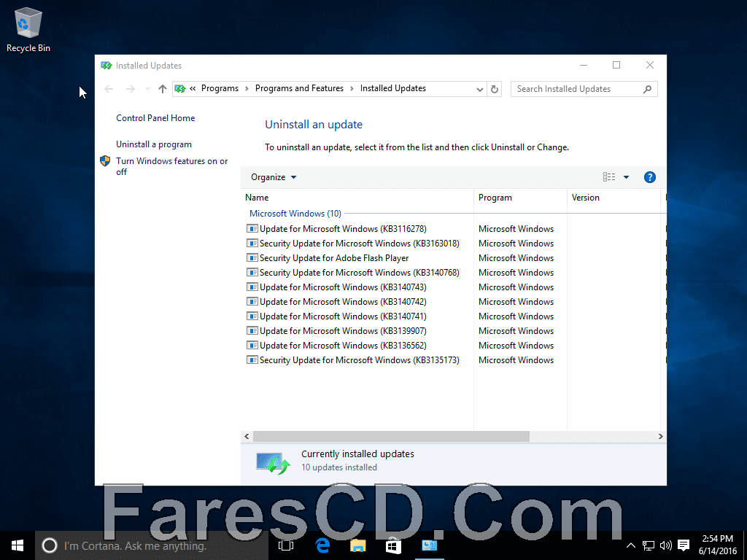This screenshot has height=560, width=747.
Task: Open the Organize dropdown menu
Action: click(x=274, y=177)
